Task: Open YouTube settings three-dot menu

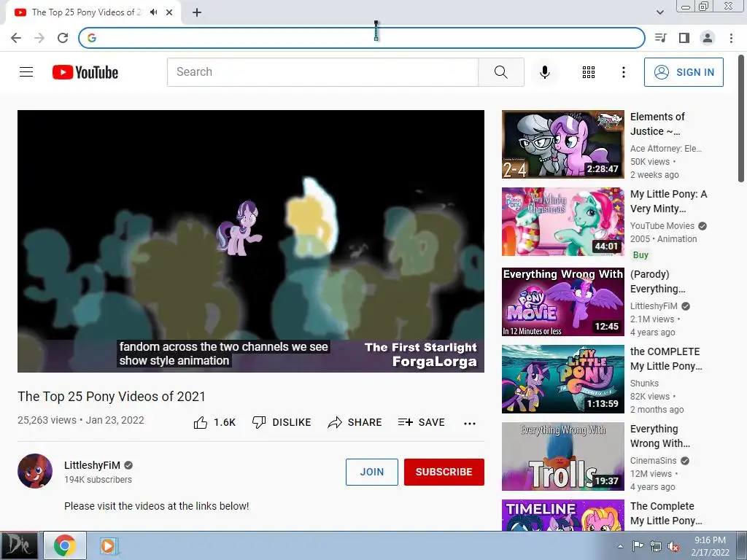Action: click(623, 72)
